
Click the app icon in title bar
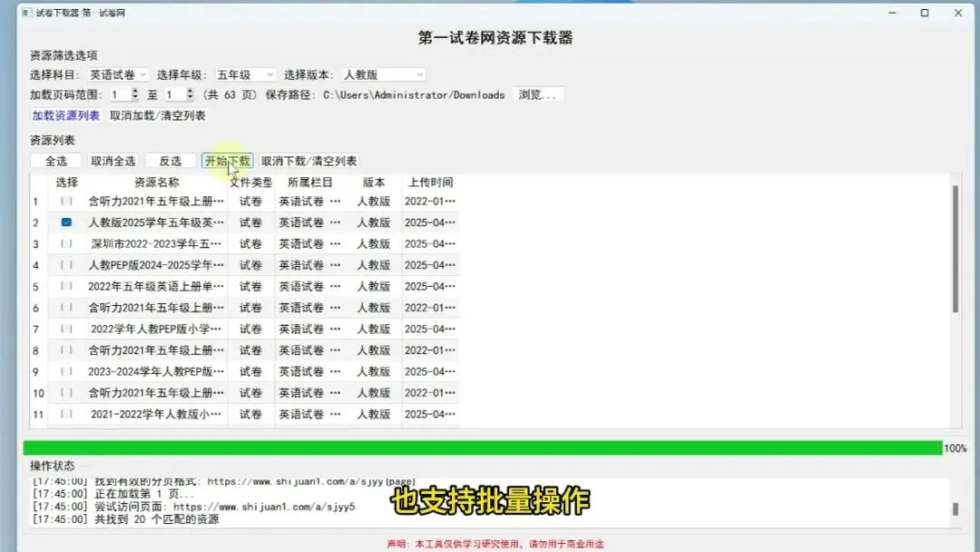point(27,13)
